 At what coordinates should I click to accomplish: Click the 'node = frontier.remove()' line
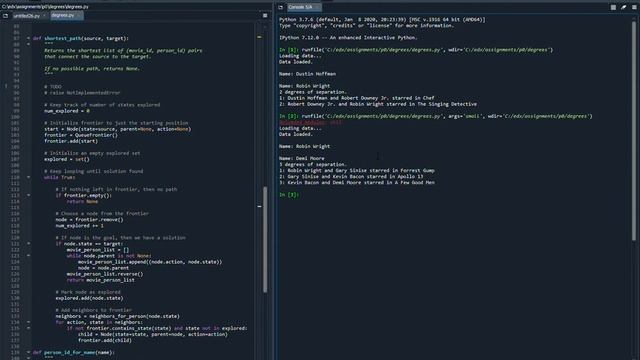89,220
